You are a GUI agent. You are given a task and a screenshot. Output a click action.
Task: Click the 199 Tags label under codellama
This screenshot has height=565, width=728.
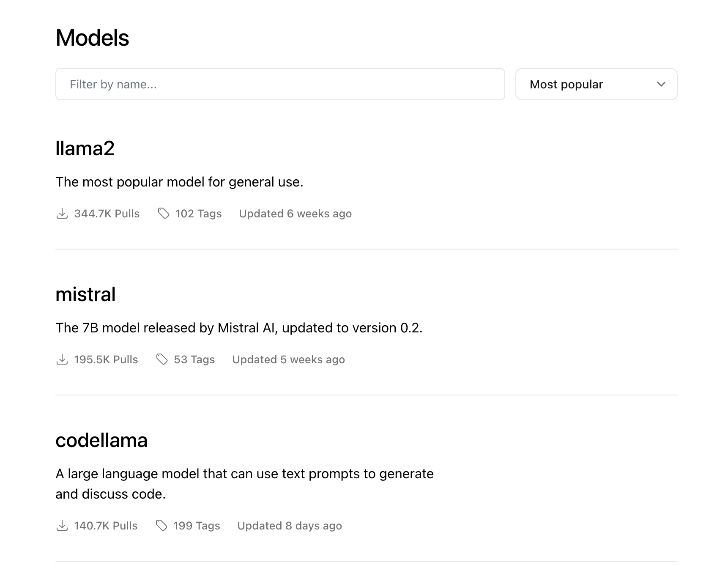click(x=197, y=526)
